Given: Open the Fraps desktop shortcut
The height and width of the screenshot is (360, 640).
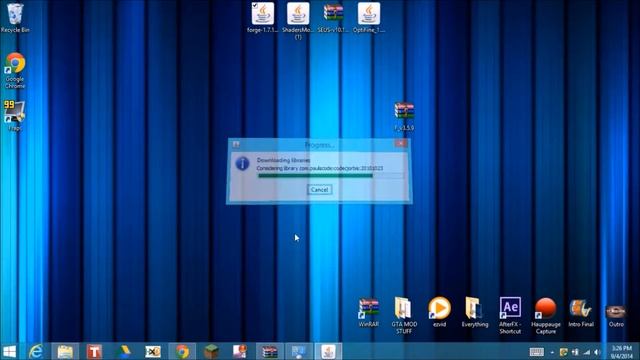Looking at the screenshot, I should pos(15,116).
